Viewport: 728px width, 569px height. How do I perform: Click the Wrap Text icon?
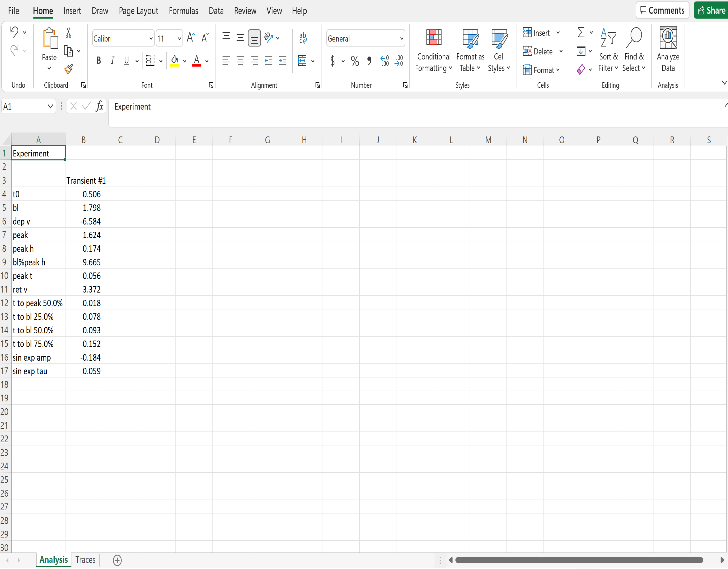[303, 38]
